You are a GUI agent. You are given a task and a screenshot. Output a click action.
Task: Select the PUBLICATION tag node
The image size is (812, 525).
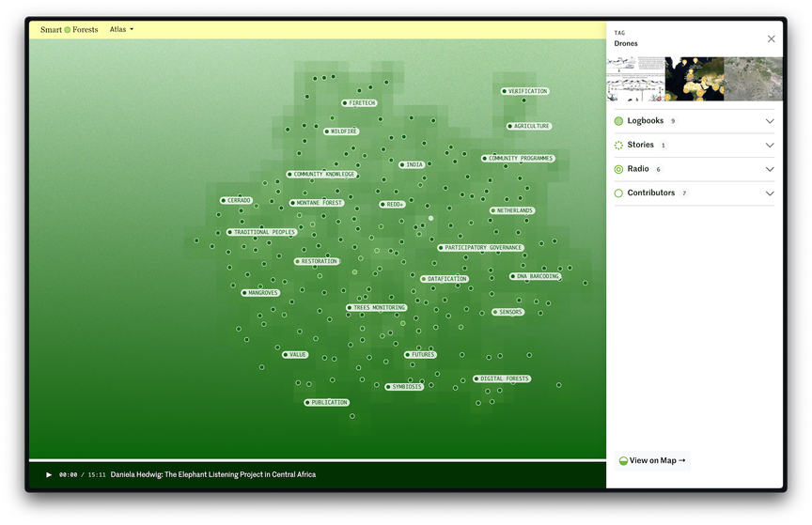click(x=327, y=402)
